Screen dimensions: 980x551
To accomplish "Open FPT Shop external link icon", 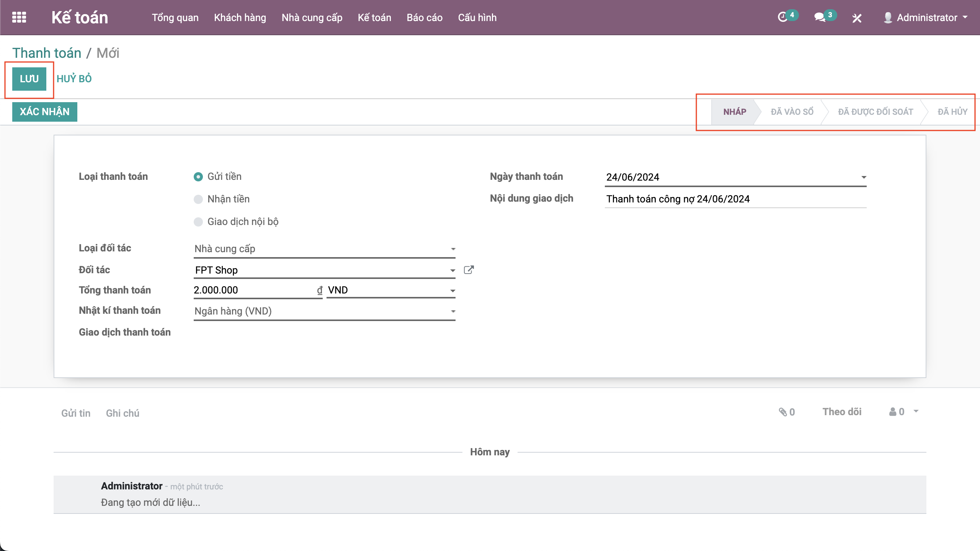I will pyautogui.click(x=469, y=270).
